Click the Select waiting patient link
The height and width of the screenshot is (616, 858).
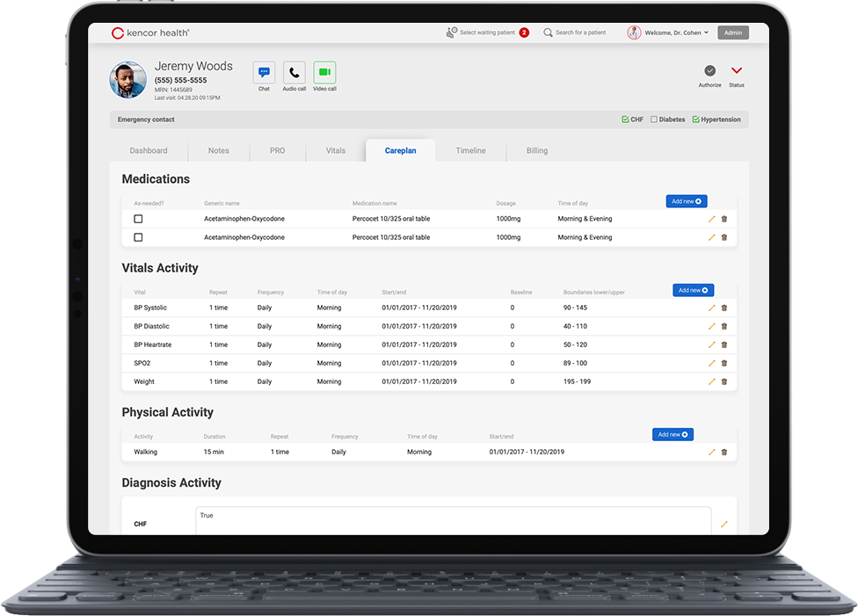coord(487,33)
